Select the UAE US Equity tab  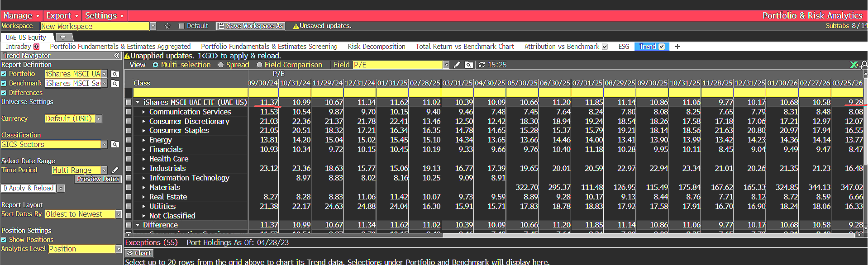26,37
